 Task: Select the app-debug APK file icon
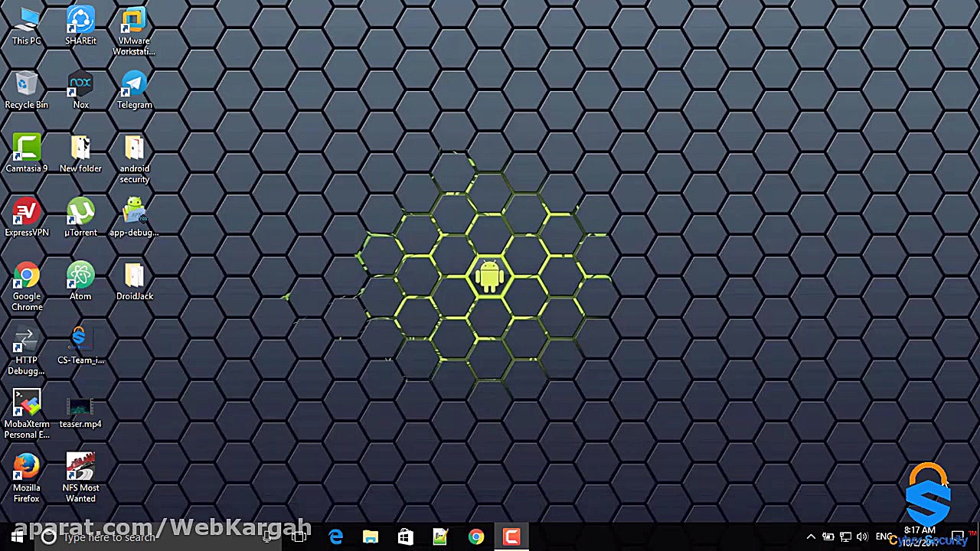coord(134,218)
